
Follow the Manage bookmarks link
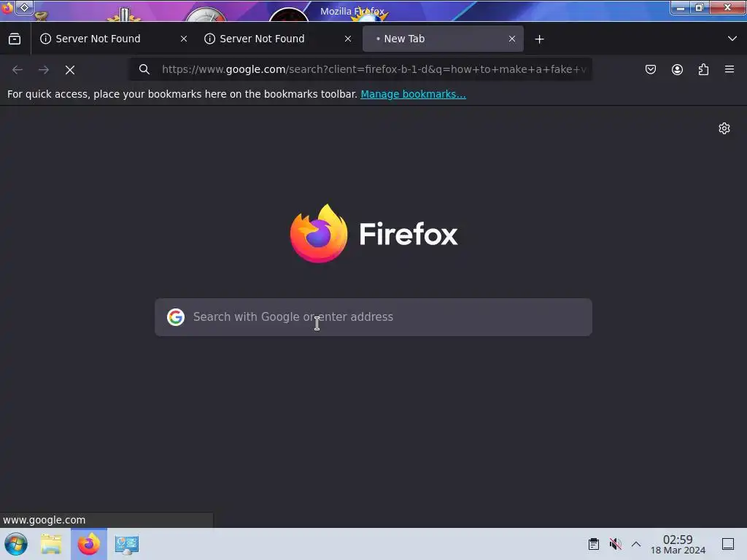pyautogui.click(x=413, y=94)
